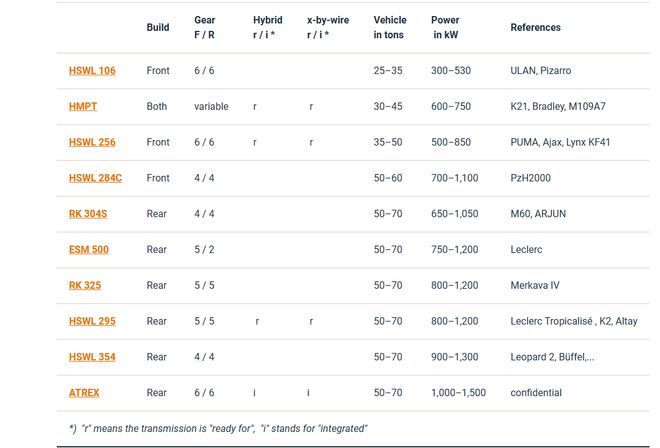Click the References column header
The width and height of the screenshot is (660, 448).
(535, 27)
